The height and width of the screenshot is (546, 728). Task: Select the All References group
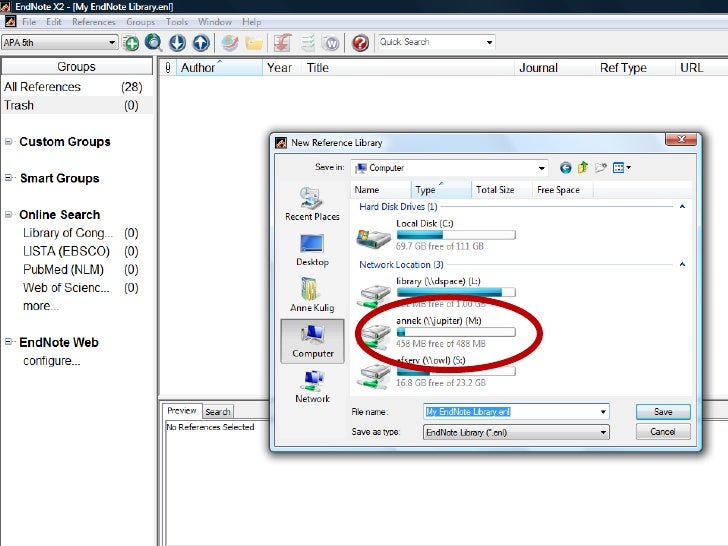point(77,87)
